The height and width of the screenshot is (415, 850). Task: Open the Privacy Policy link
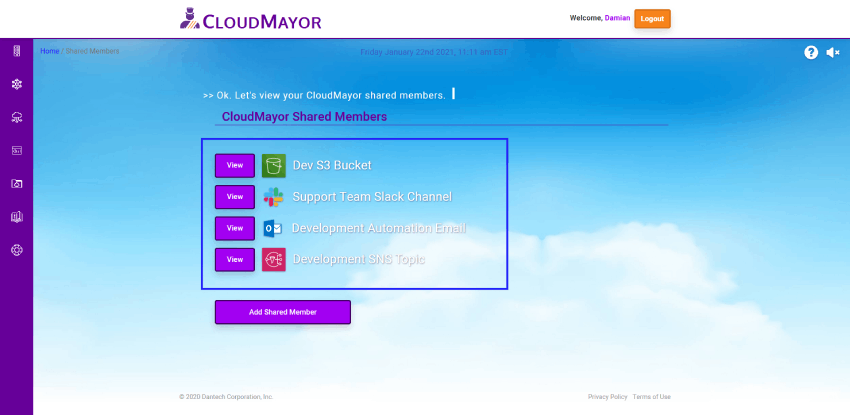pyautogui.click(x=608, y=397)
